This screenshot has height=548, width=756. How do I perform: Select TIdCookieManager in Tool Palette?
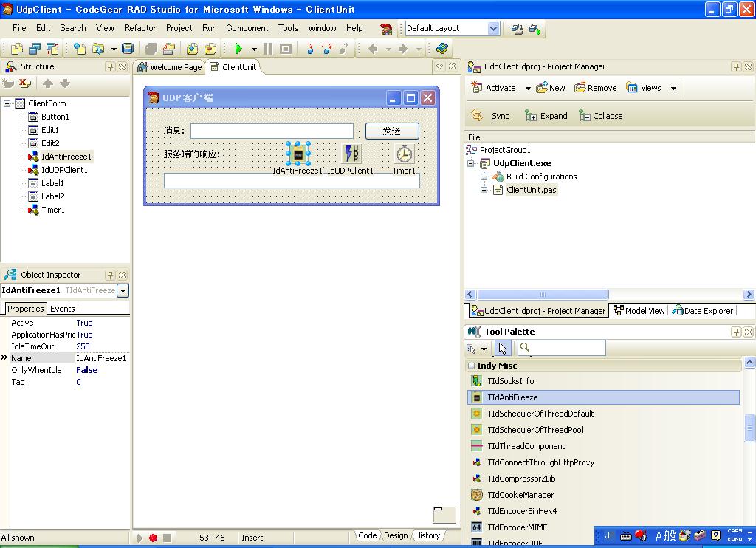(520, 495)
